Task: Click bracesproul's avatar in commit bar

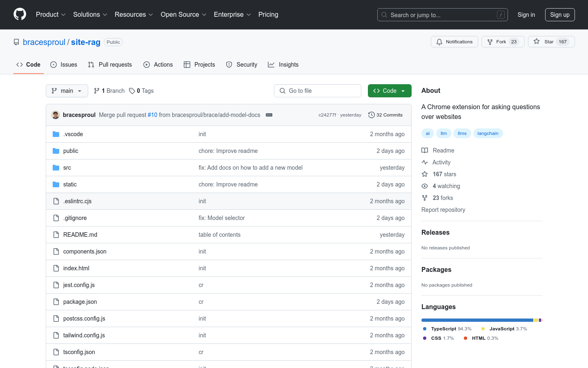Action: pos(56,115)
